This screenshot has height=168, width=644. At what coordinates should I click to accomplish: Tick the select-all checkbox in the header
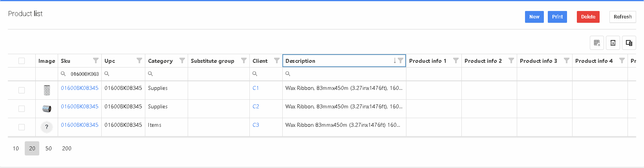[22, 61]
